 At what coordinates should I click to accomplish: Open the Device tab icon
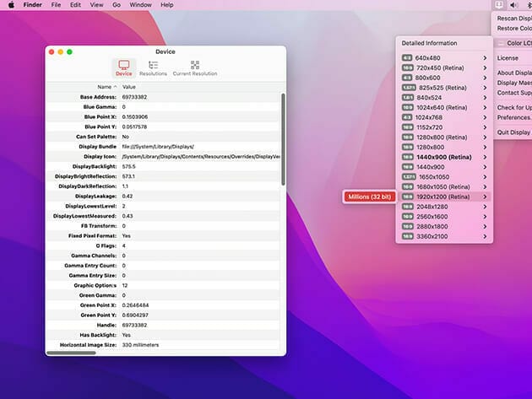(x=123, y=67)
